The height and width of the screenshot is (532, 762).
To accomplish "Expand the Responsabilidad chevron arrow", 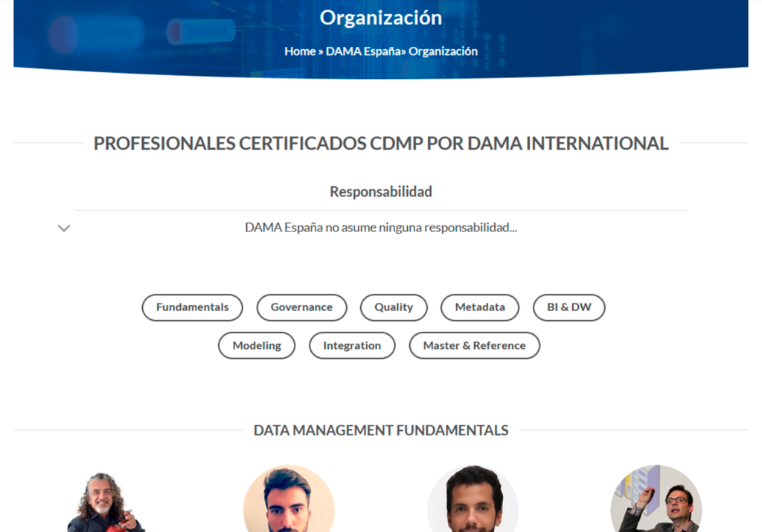I will (64, 228).
